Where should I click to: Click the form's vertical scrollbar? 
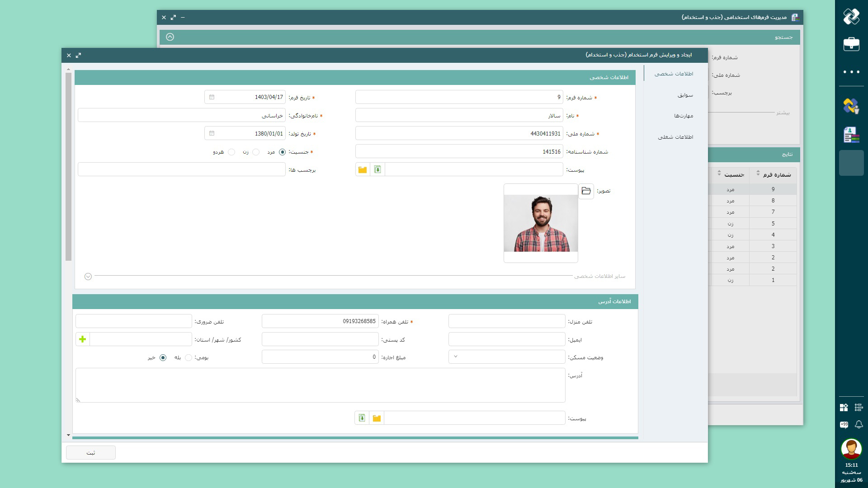tap(69, 167)
